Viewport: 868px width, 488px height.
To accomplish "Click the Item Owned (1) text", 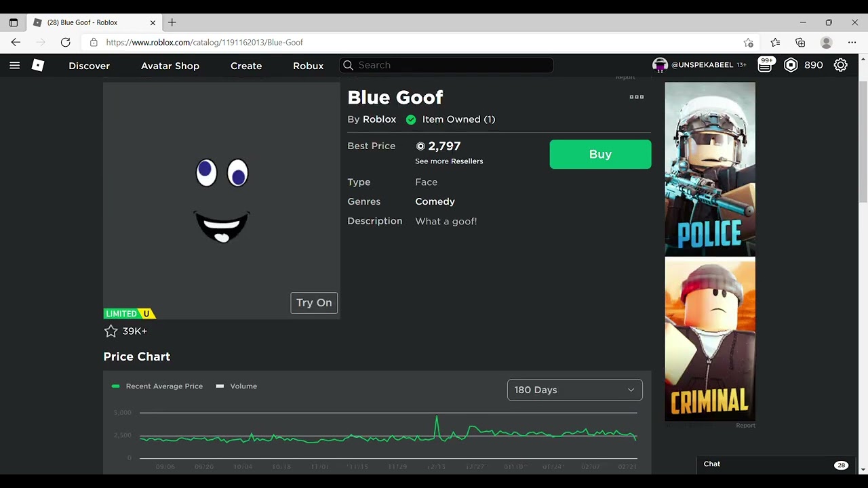I will pos(458,119).
